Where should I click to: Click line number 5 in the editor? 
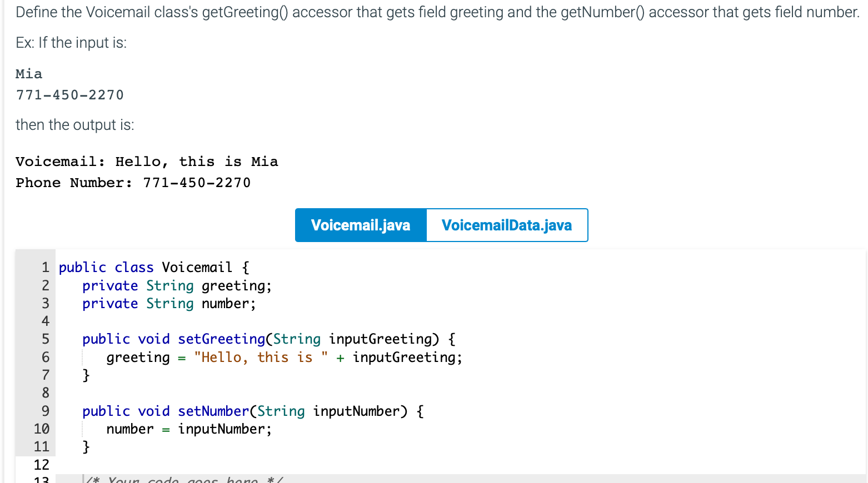(44, 339)
